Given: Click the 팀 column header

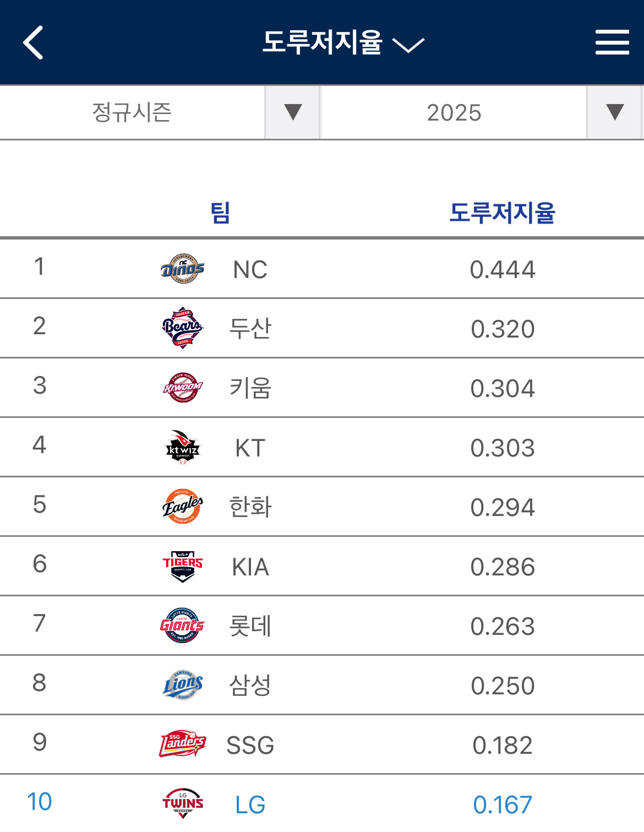Looking at the screenshot, I should tap(220, 213).
